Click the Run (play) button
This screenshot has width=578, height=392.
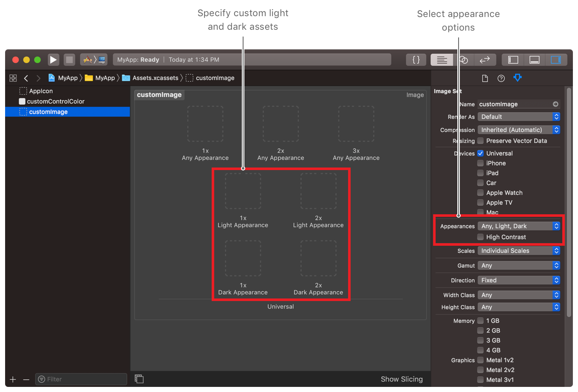pos(53,60)
